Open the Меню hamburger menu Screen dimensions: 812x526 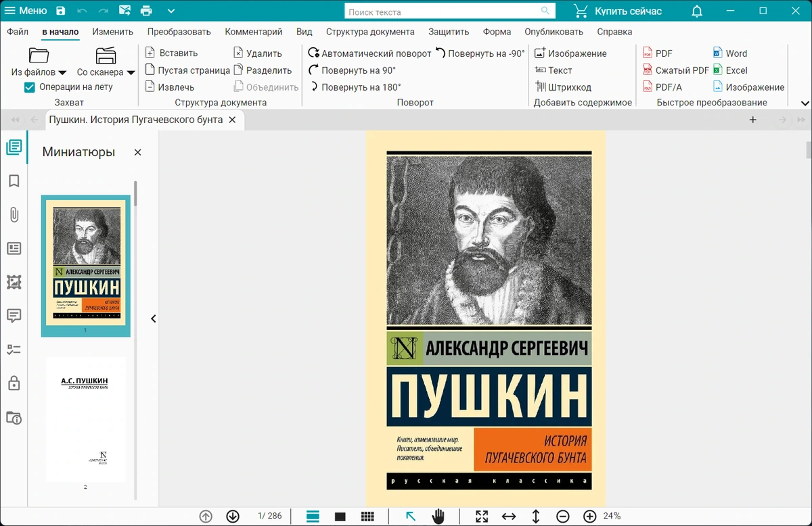26,11
